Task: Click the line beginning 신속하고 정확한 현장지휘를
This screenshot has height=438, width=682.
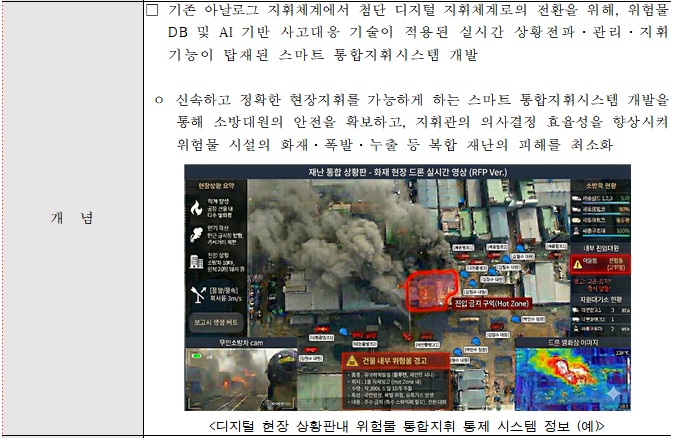Action: 421,100
